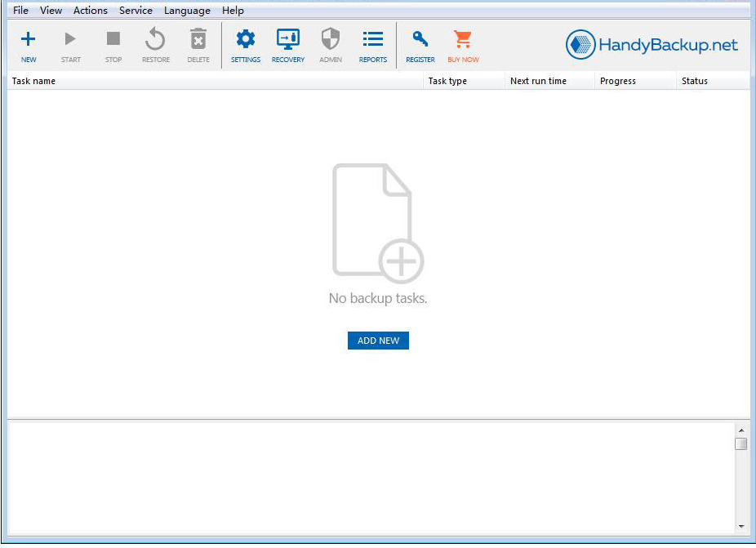
Task: Open Settings gear icon
Action: 246,40
